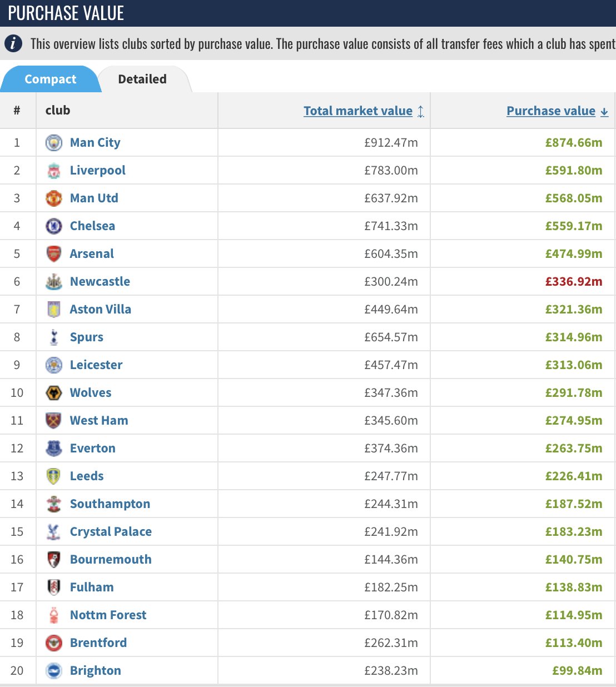Switch to the Detailed tab
The width and height of the screenshot is (616, 687).
point(142,79)
